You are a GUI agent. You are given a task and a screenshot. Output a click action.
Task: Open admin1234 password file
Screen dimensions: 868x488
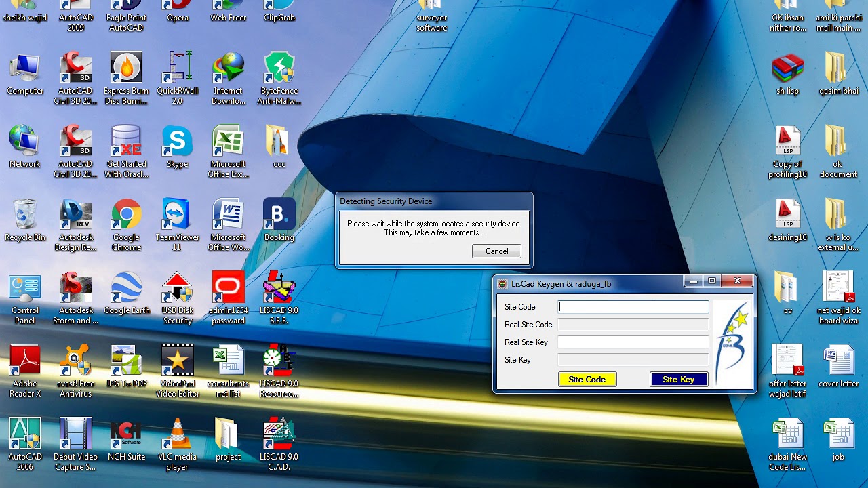click(x=229, y=298)
